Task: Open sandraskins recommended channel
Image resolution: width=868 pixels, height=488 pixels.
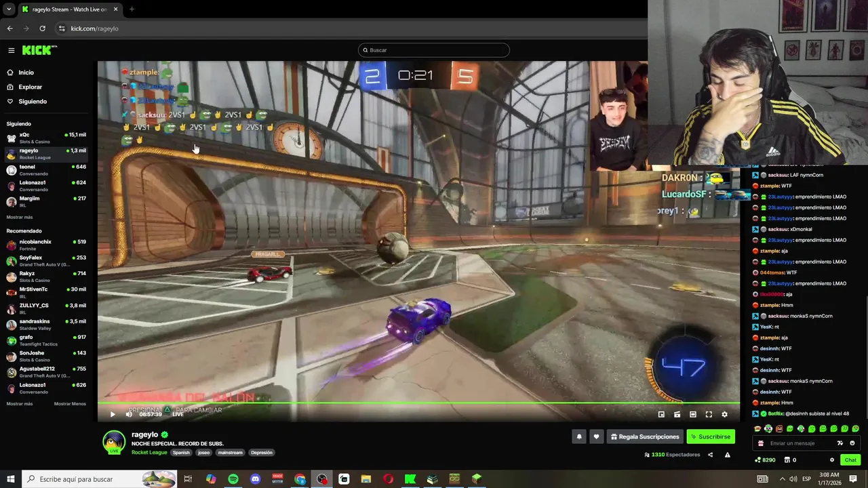Action: click(x=46, y=325)
